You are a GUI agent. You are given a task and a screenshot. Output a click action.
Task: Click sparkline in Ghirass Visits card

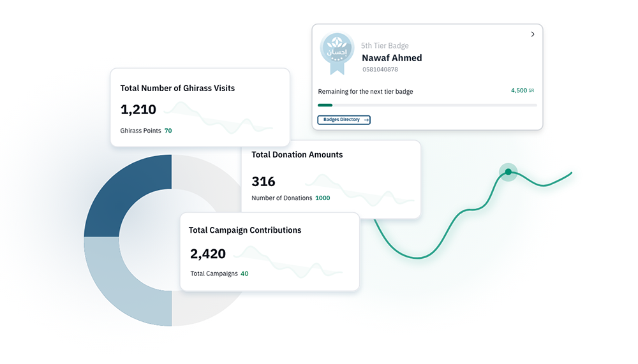(x=218, y=118)
